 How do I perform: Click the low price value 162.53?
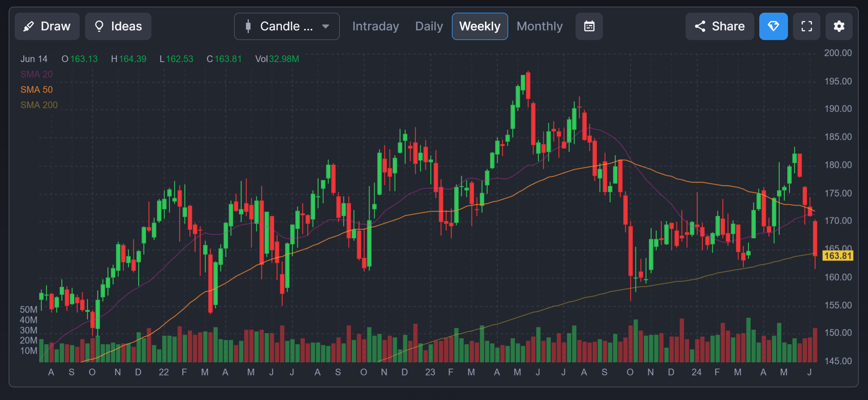[x=180, y=59]
